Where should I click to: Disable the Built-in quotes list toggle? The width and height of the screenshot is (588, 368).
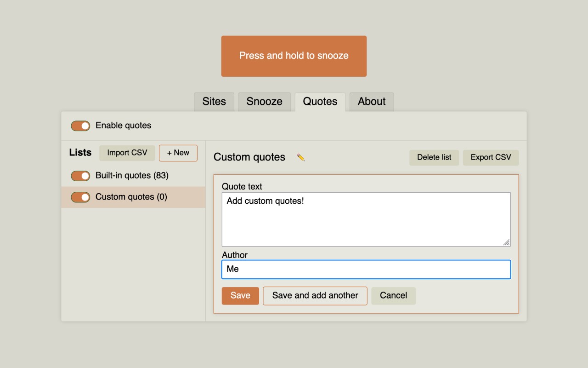80,176
